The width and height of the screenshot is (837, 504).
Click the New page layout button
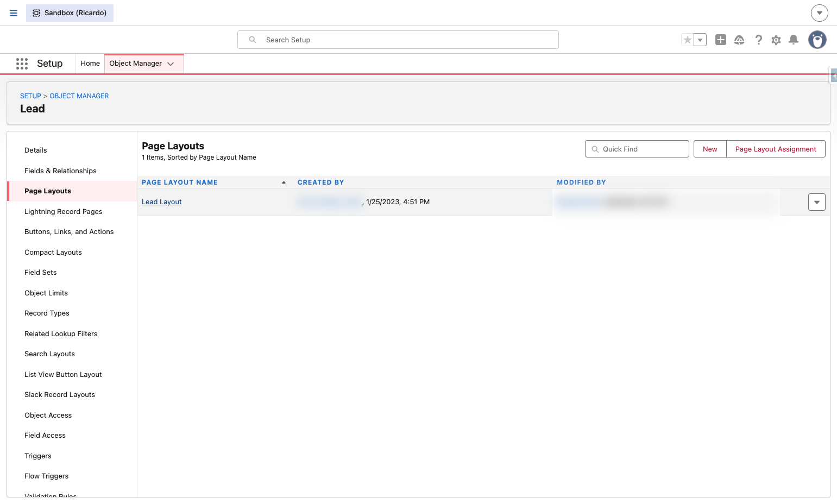point(710,149)
